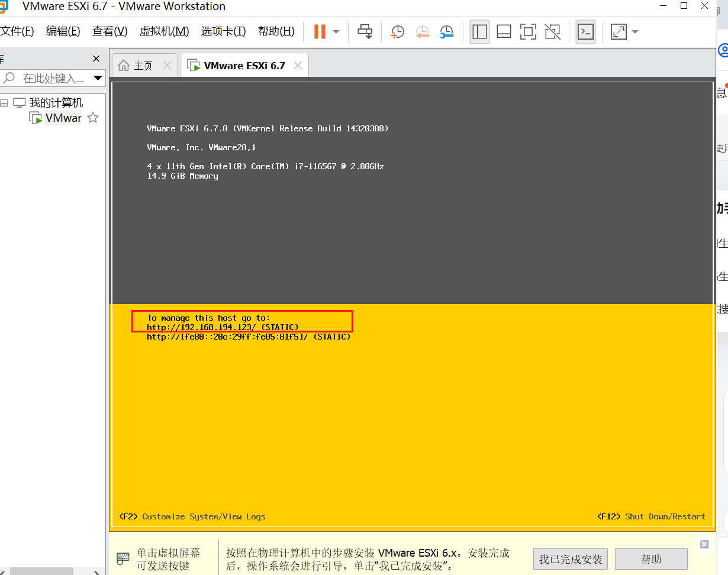The image size is (728, 575).
Task: Click the VMware ESXi 6.7.0 build line
Action: click(268, 128)
